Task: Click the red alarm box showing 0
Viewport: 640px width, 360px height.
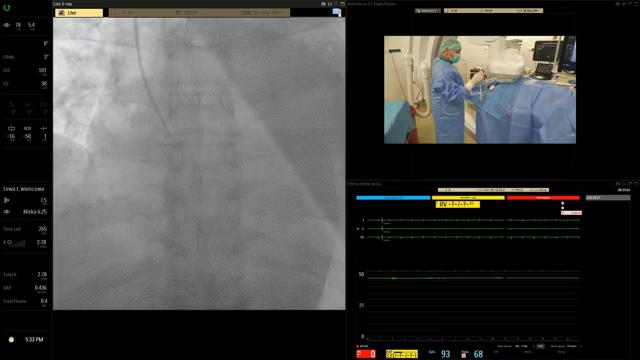Action: (x=366, y=354)
